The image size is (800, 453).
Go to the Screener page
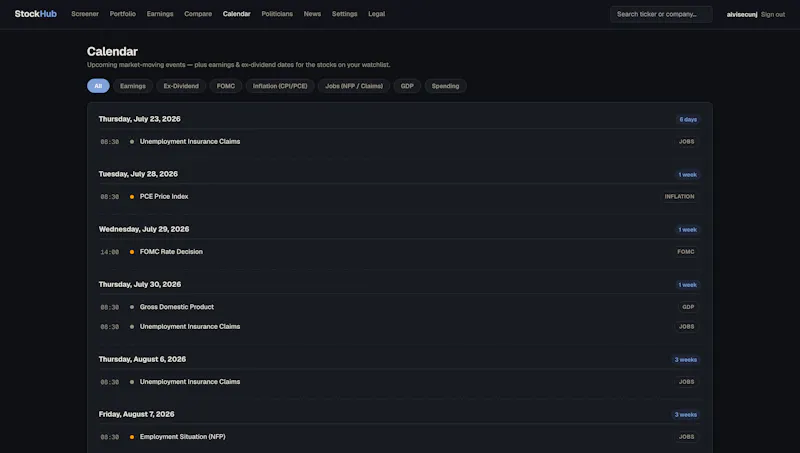coord(85,14)
